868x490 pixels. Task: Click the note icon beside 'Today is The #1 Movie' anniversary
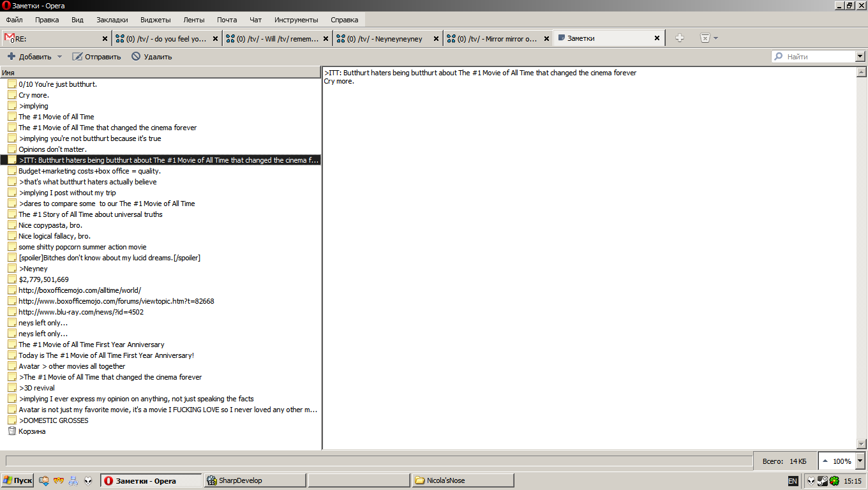(12, 355)
